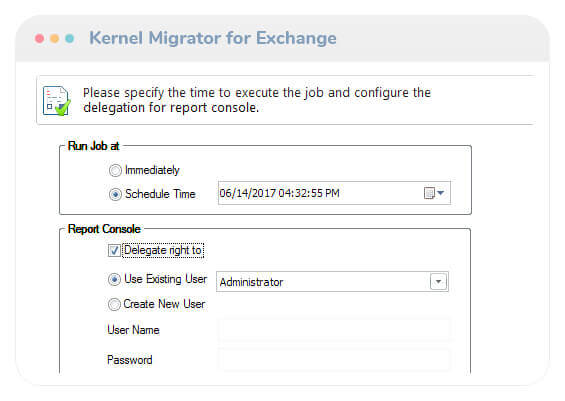Click the Password label

(130, 360)
